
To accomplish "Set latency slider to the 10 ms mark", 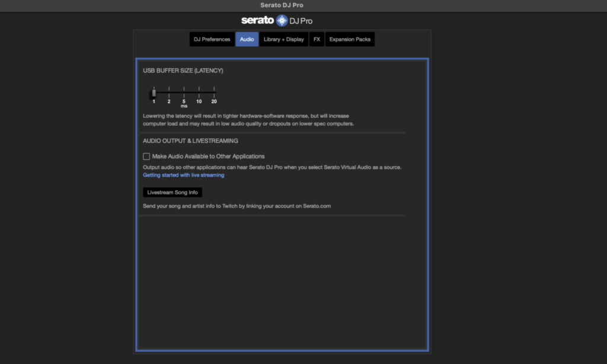I will [x=199, y=93].
